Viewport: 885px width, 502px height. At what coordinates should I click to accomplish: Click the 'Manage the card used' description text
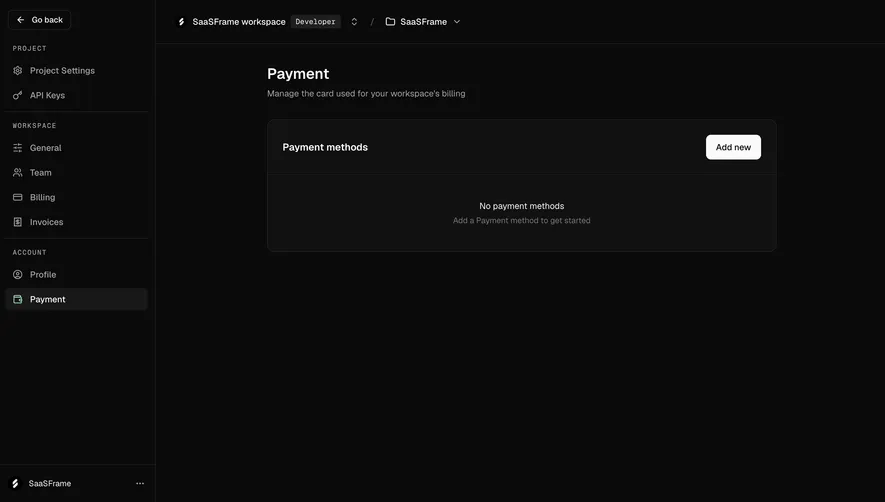click(x=366, y=94)
